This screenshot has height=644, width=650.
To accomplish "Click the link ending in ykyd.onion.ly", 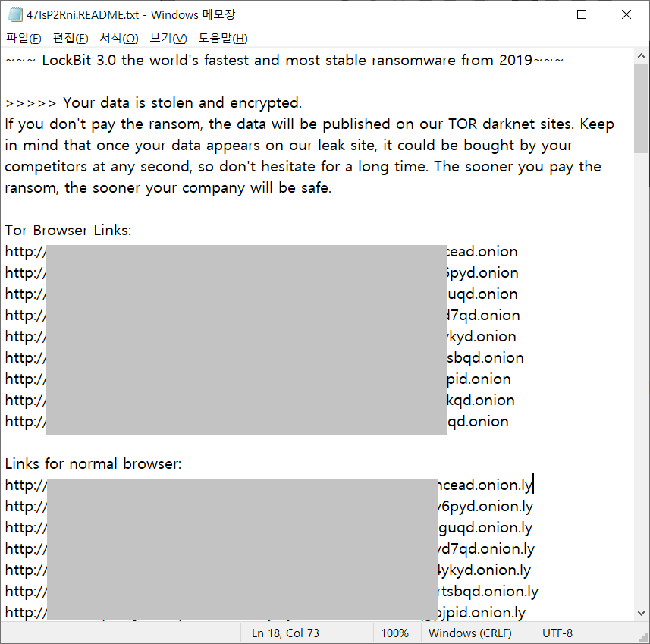I will tap(268, 570).
